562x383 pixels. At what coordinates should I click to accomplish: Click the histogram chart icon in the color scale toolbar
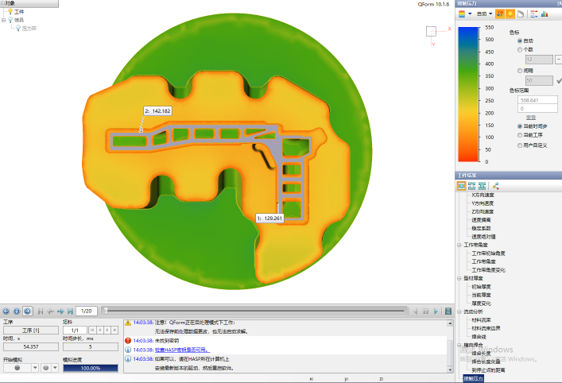[x=544, y=14]
